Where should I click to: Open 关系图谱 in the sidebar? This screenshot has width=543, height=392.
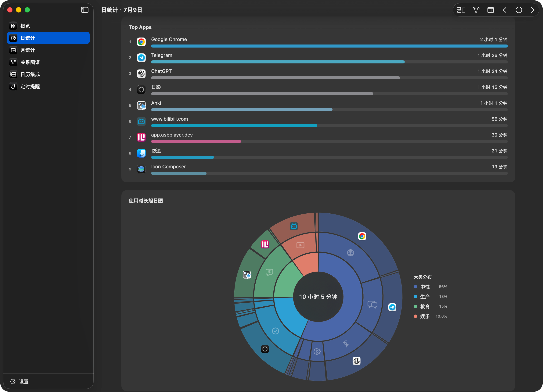pos(48,62)
